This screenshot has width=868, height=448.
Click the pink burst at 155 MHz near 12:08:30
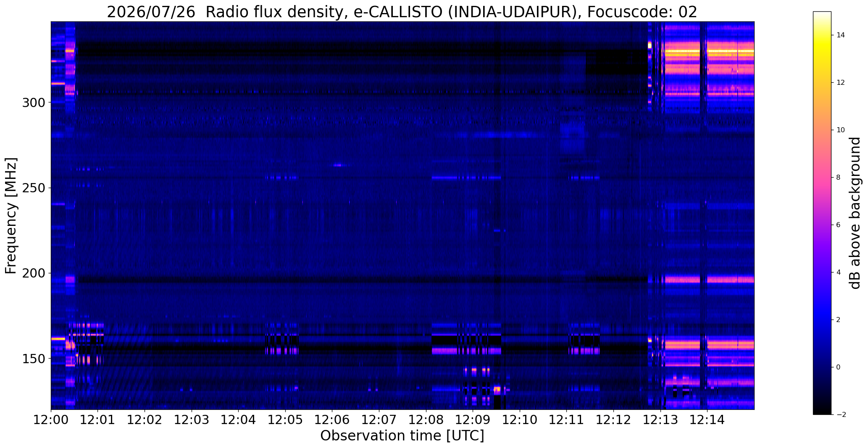pyautogui.click(x=445, y=351)
